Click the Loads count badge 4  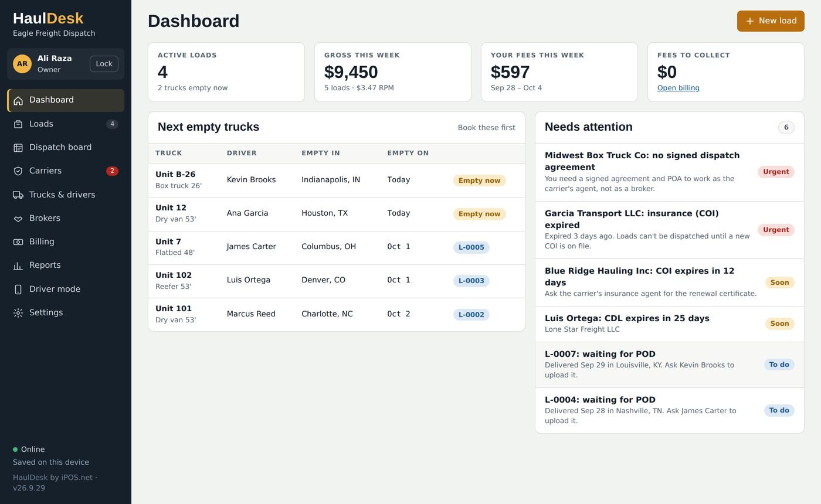click(112, 124)
